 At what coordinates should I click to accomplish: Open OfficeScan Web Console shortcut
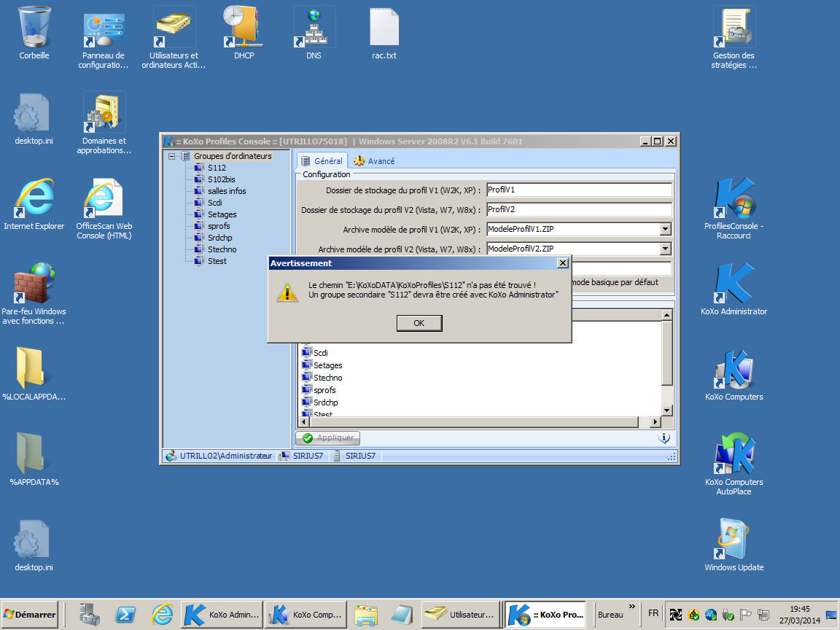coord(104,209)
